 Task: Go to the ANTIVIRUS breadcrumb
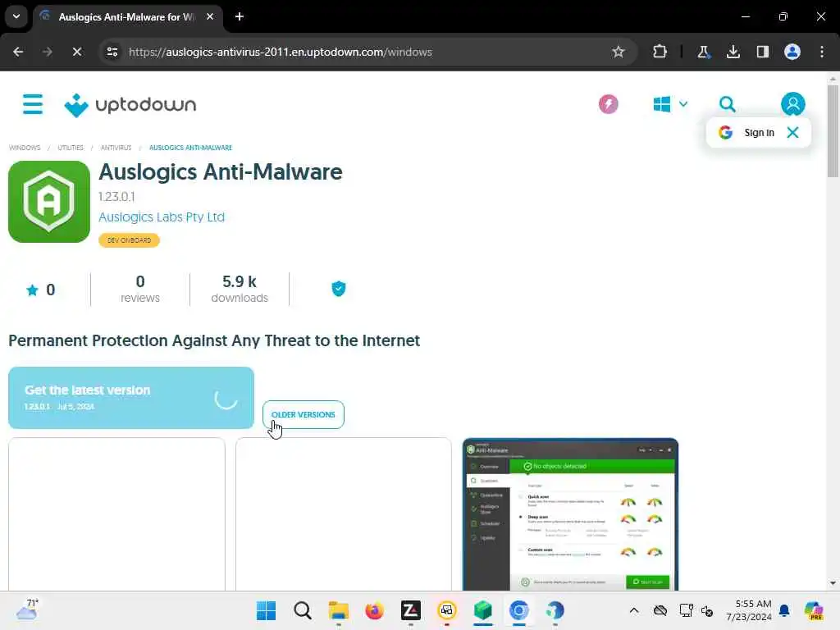pos(116,148)
